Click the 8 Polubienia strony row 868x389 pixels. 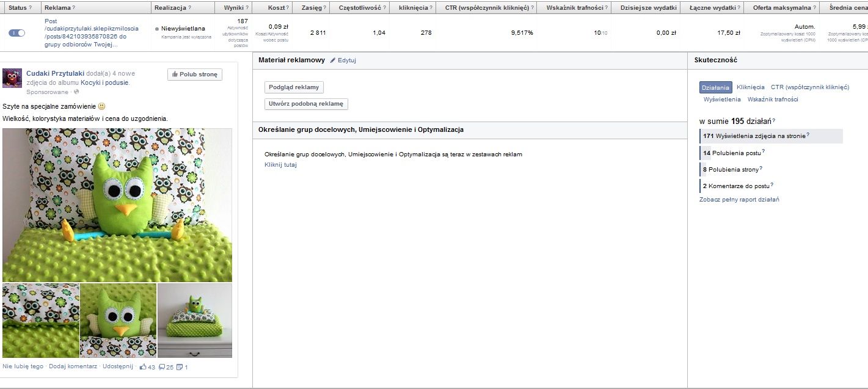tap(731, 169)
